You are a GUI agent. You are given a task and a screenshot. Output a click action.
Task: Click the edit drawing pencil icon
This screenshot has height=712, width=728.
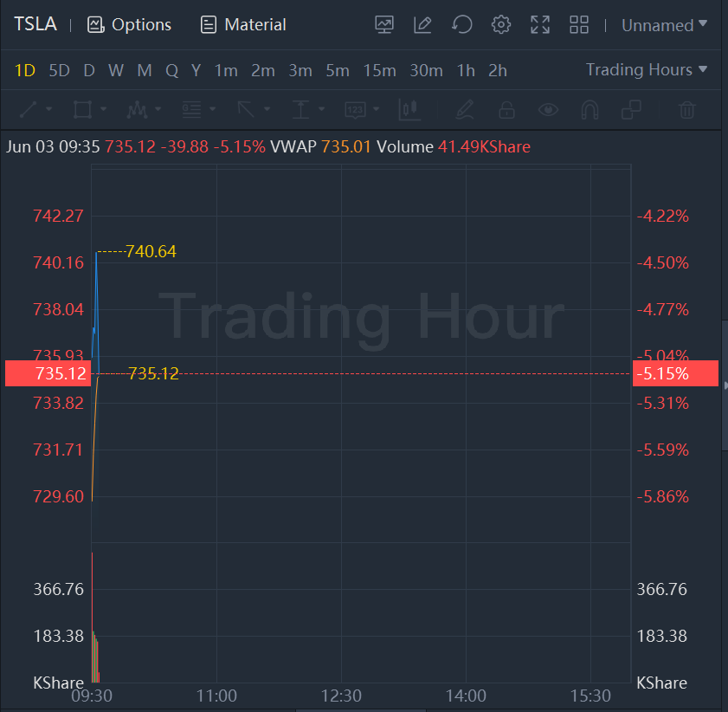[422, 25]
